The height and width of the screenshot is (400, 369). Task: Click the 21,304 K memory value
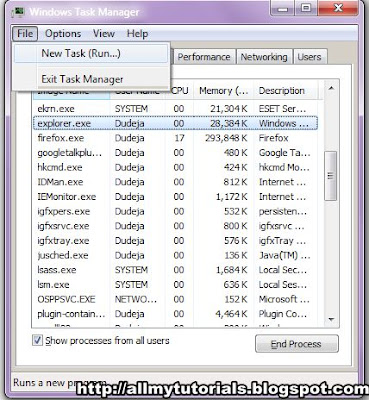click(229, 109)
